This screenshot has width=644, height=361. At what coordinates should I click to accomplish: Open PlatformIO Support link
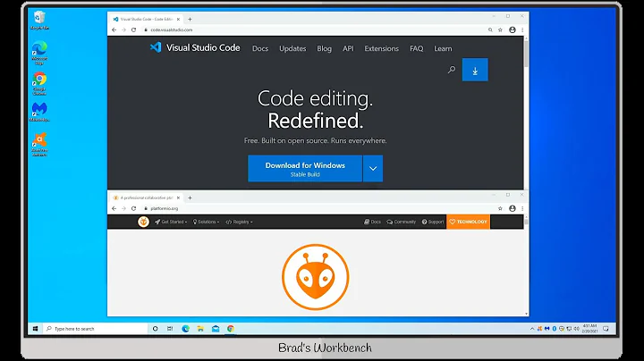click(x=433, y=222)
